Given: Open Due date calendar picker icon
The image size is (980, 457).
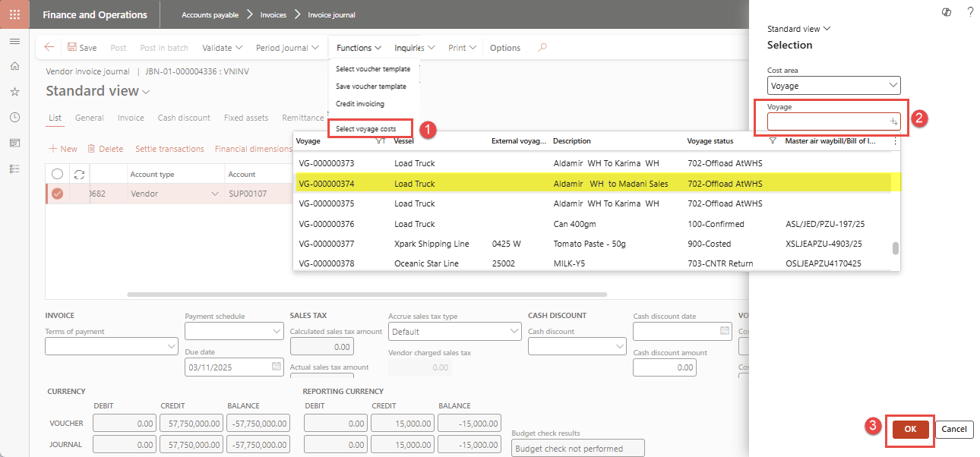Looking at the screenshot, I should click(277, 366).
